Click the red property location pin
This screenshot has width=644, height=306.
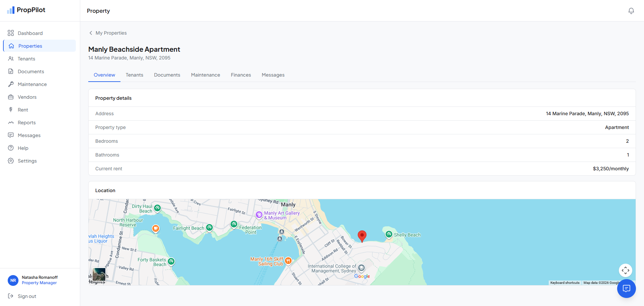362,236
